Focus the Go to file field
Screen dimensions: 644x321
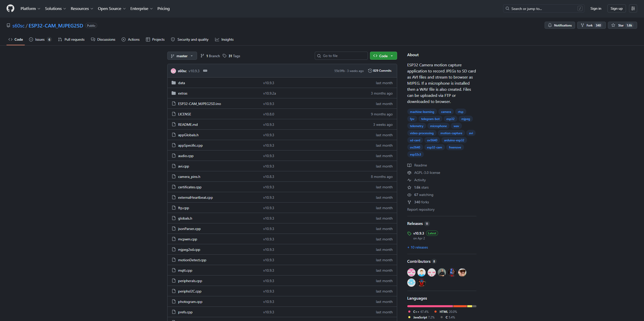tap(341, 56)
